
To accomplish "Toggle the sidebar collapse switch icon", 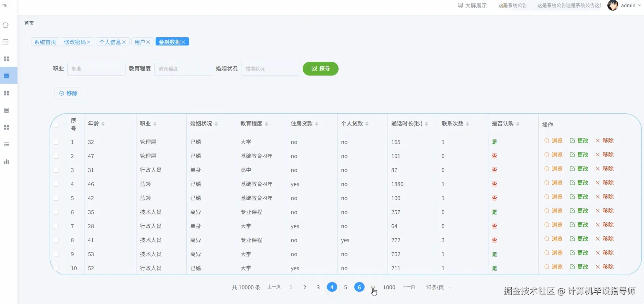I will 4,5.
